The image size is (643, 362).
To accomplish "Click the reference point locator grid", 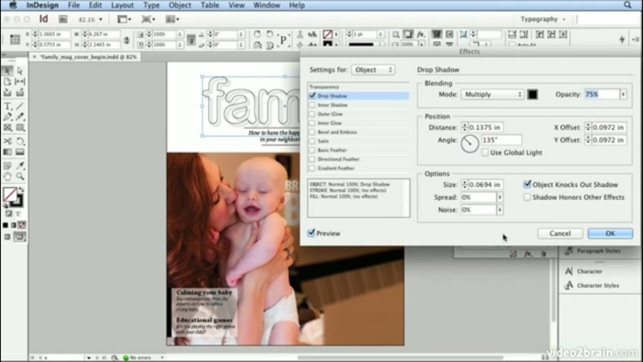I will [x=15, y=39].
